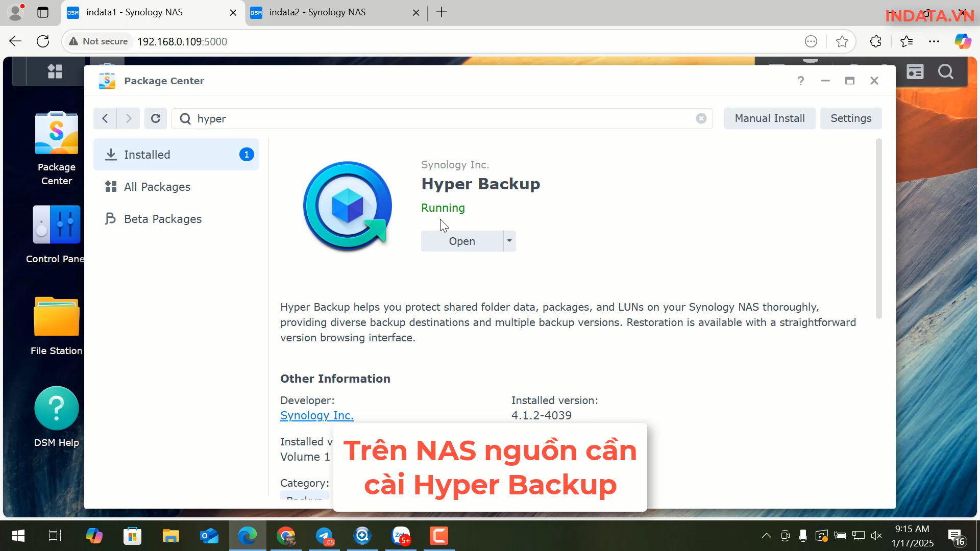Open Outlook from taskbar

coord(209,536)
